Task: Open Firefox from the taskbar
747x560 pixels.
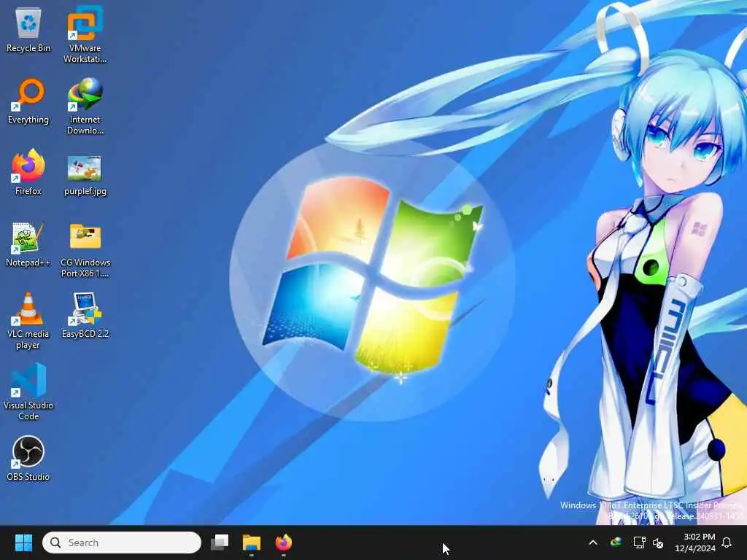Action: [x=284, y=542]
